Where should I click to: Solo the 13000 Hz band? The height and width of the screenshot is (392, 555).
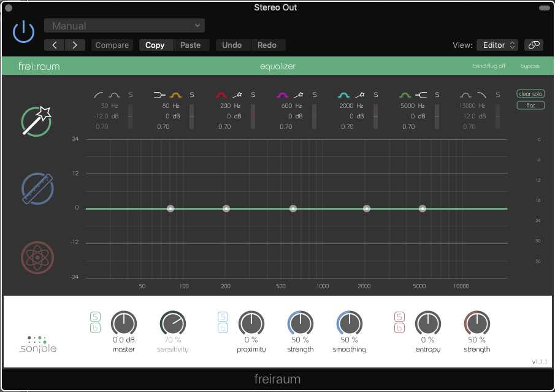(x=498, y=94)
